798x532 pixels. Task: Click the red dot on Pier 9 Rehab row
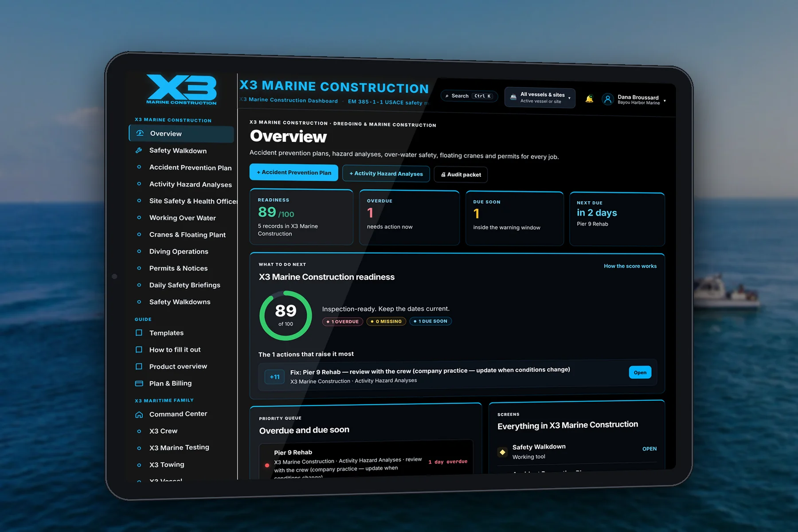pos(267,465)
